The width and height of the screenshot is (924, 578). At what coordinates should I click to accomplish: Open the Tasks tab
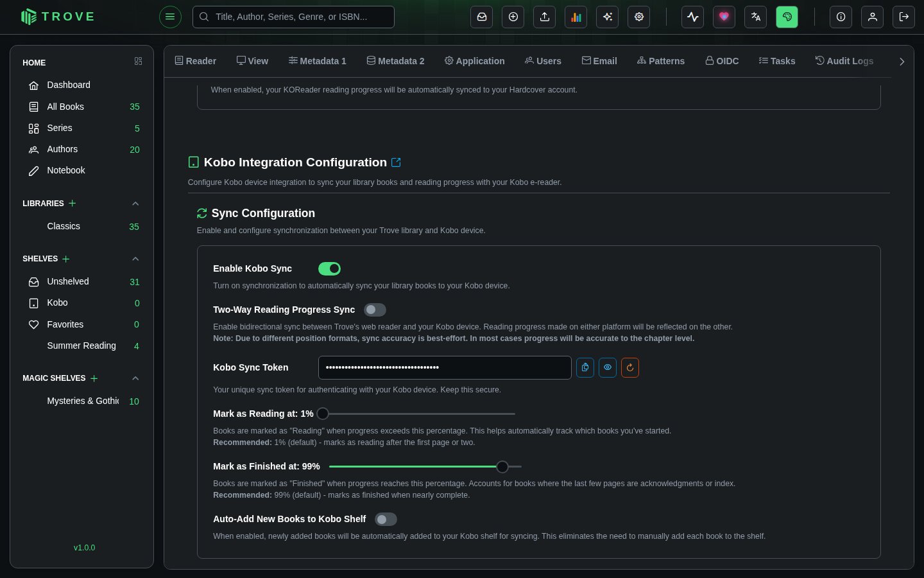point(777,61)
